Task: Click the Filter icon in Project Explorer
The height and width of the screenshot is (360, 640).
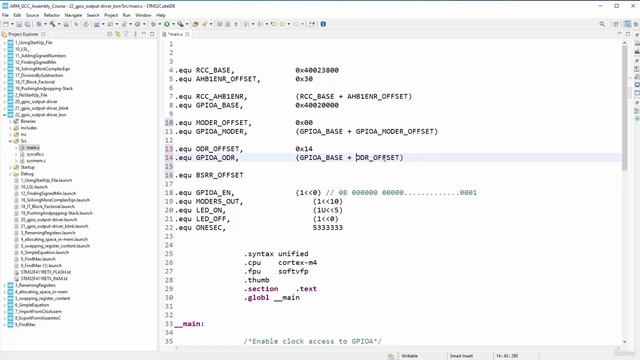Action: pyautogui.click(x=126, y=34)
